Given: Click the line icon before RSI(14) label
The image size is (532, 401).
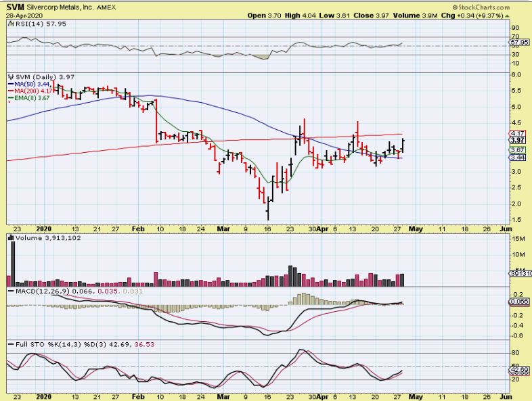Looking at the screenshot, I should tap(12, 24).
